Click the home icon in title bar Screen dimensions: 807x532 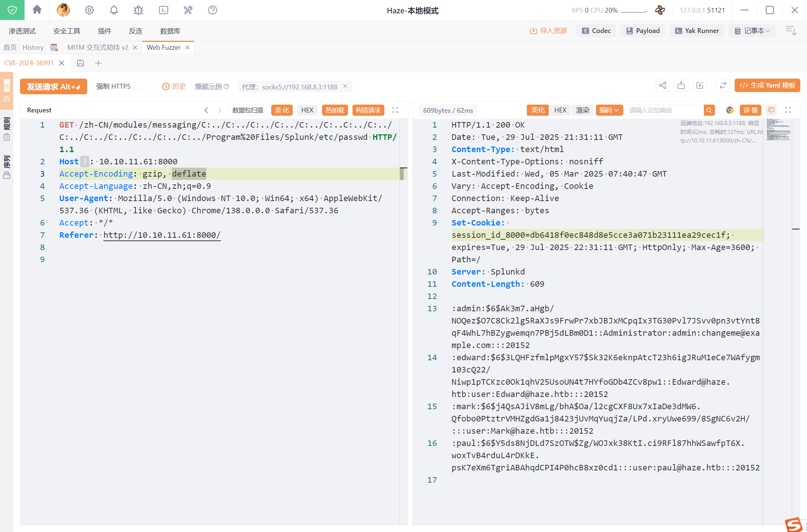(37, 10)
